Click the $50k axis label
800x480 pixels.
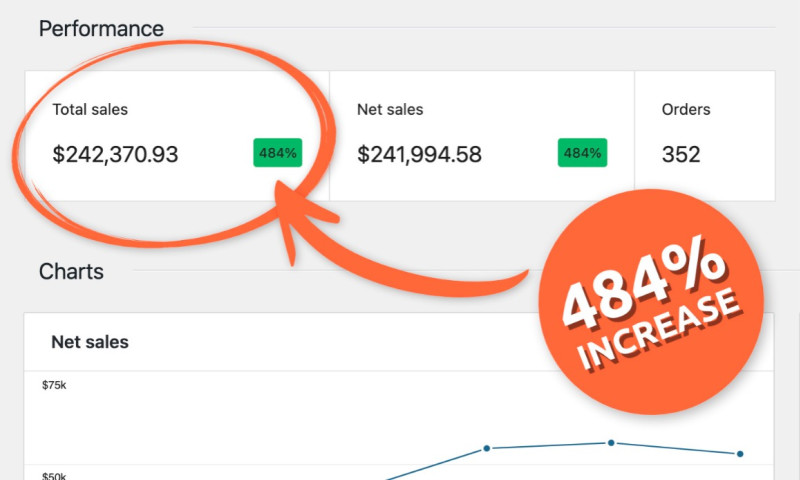pos(54,476)
